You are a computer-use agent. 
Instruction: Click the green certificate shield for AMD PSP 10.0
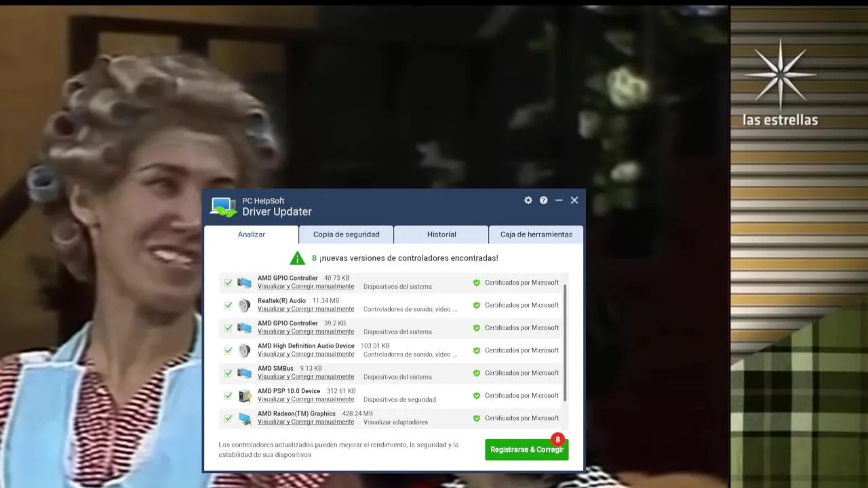(477, 396)
